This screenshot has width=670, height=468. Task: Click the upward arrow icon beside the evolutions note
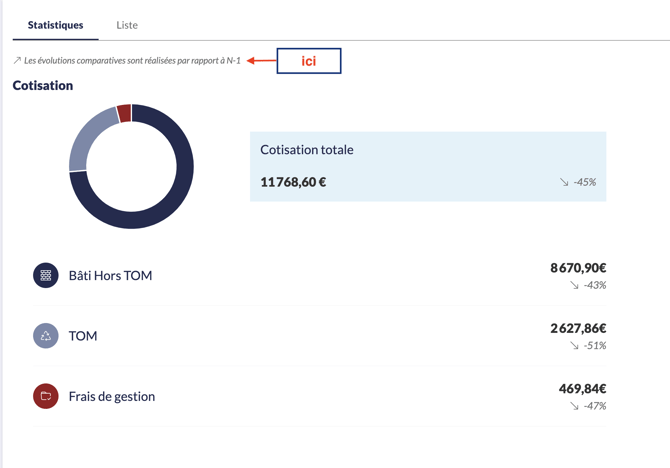point(17,61)
